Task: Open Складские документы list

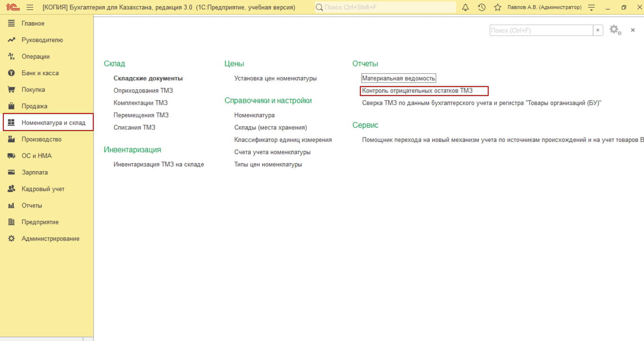Action: coord(148,79)
